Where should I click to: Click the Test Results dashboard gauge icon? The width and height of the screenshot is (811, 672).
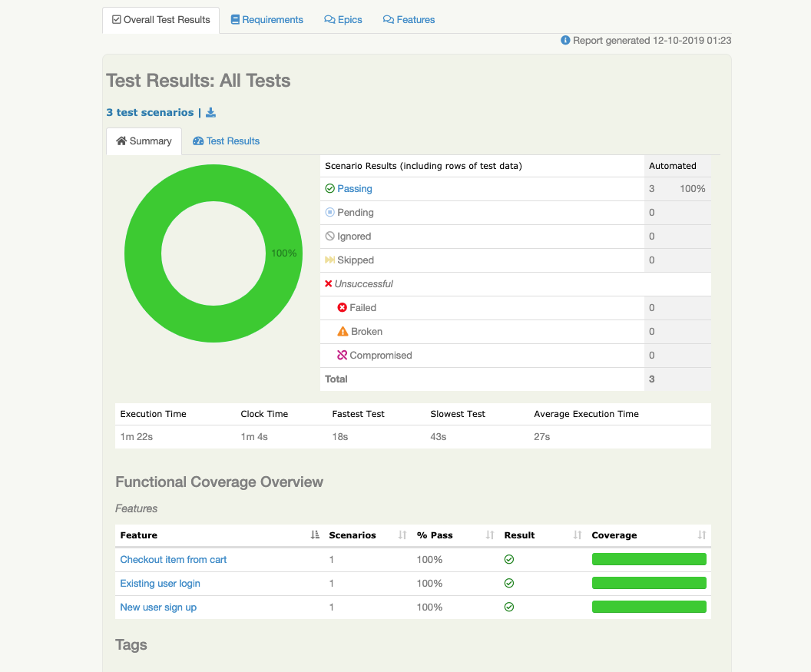pos(198,141)
